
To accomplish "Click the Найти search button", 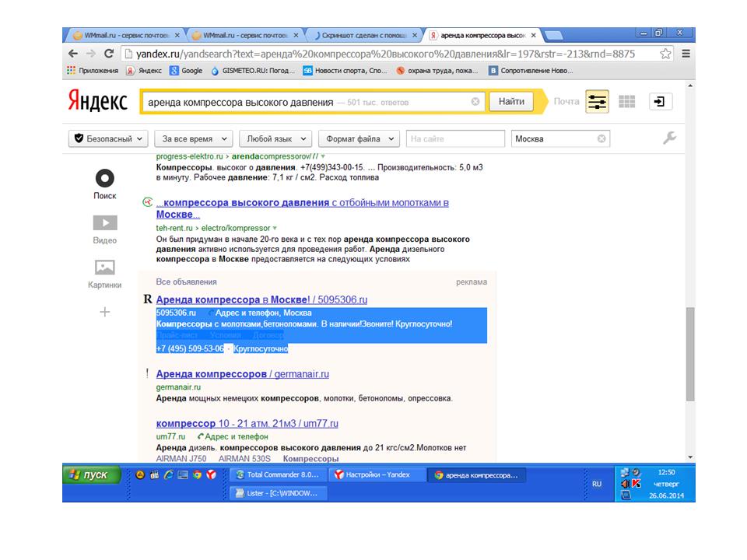I will 511,101.
